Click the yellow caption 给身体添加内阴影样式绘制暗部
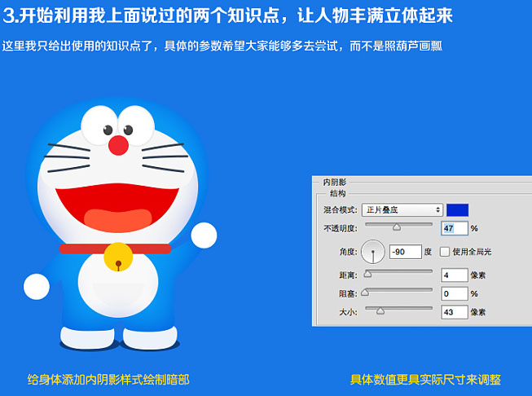The image size is (532, 396). 108,380
